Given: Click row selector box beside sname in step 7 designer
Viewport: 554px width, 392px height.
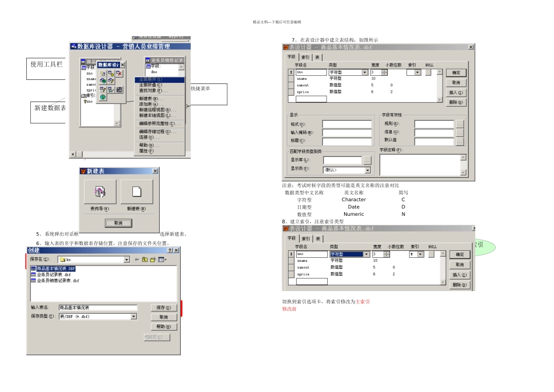Looking at the screenshot, I should tap(291, 79).
